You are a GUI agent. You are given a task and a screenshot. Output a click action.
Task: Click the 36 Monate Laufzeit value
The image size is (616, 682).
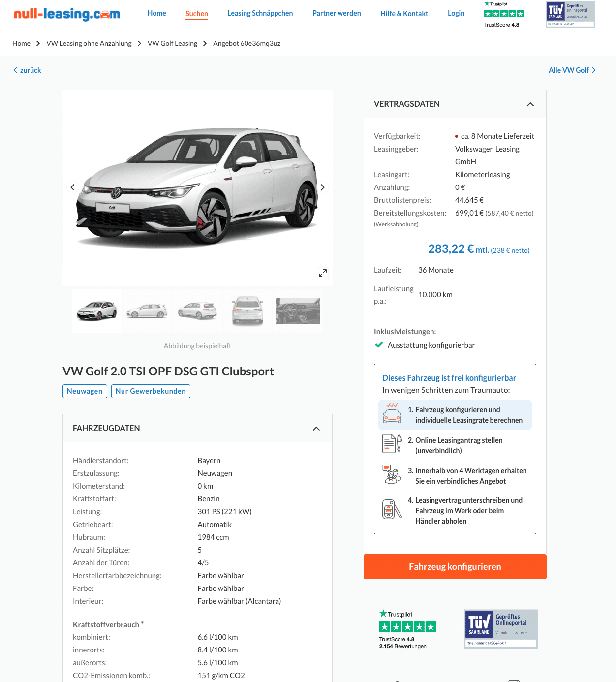point(436,270)
